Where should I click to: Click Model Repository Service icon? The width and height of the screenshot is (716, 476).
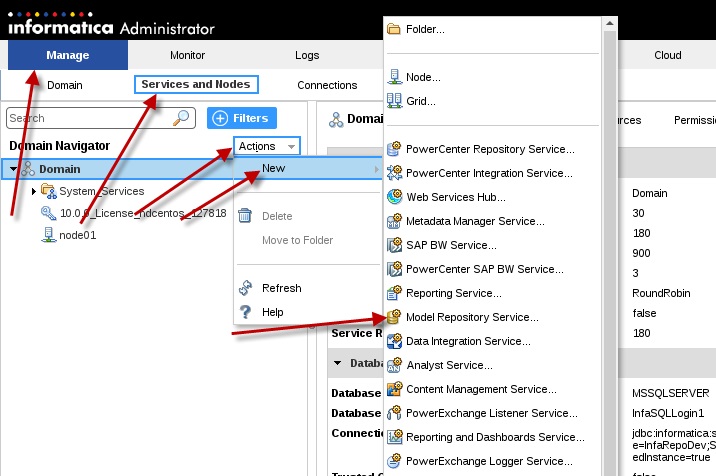[394, 317]
